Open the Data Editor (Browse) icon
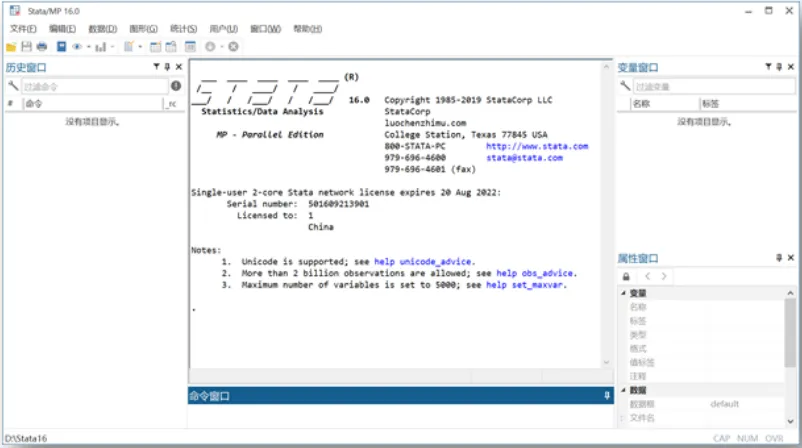 click(171, 47)
